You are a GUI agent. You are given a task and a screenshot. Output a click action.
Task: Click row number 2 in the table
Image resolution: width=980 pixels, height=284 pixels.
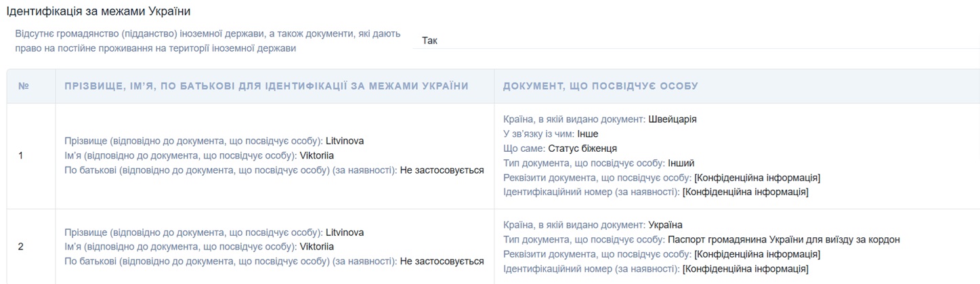pos(20,247)
